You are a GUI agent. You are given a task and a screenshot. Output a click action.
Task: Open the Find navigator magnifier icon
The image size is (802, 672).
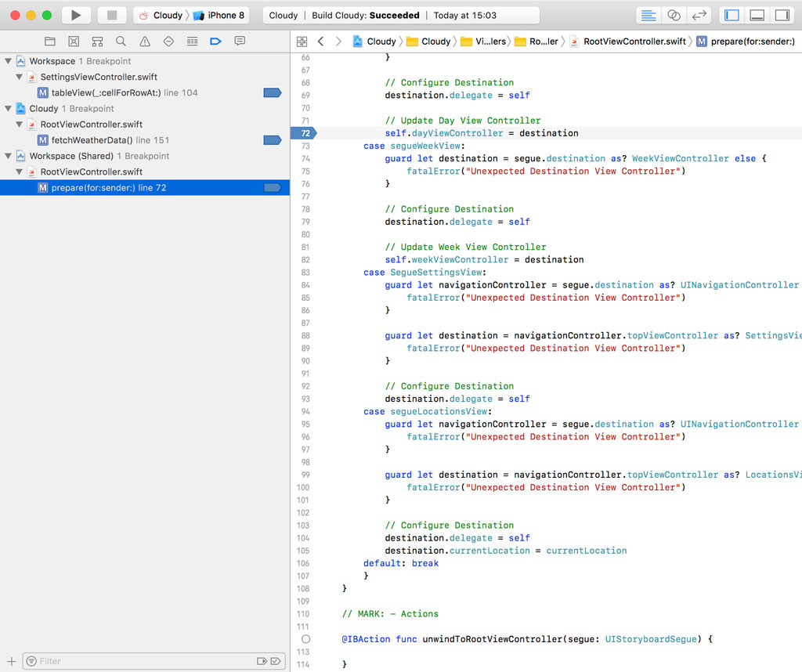[121, 42]
